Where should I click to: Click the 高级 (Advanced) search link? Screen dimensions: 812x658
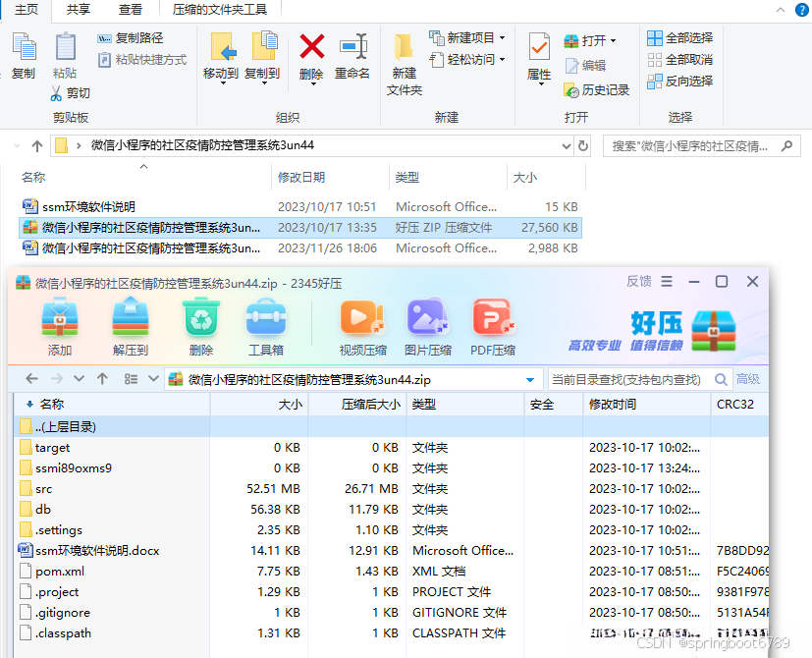748,380
